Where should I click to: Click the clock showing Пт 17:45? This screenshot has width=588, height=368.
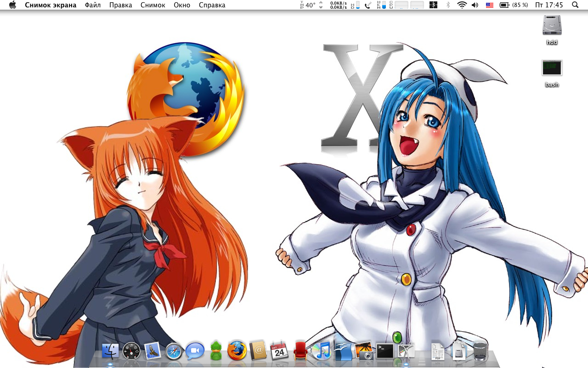[x=549, y=5]
